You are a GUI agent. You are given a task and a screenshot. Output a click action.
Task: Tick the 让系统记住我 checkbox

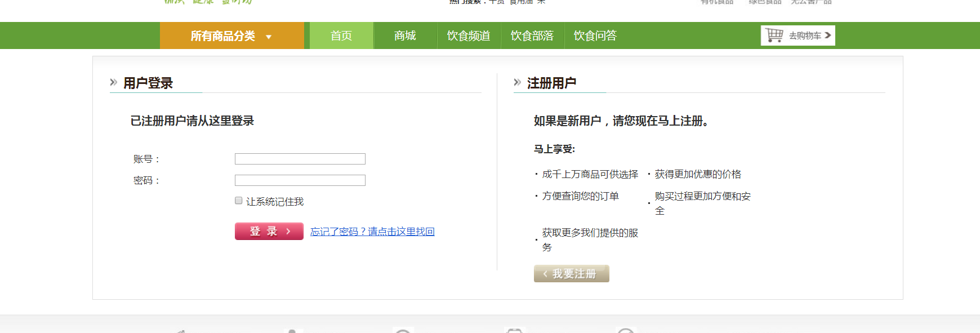239,201
